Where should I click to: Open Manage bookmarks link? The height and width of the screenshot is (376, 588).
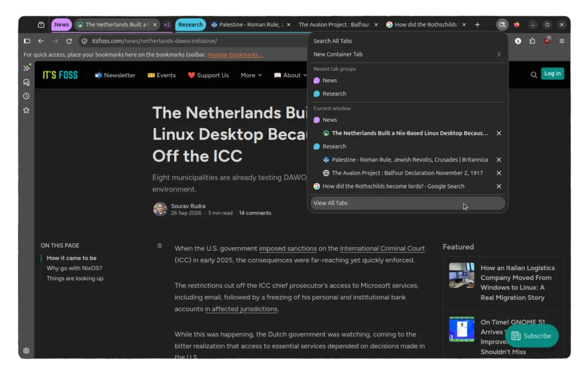click(x=235, y=55)
